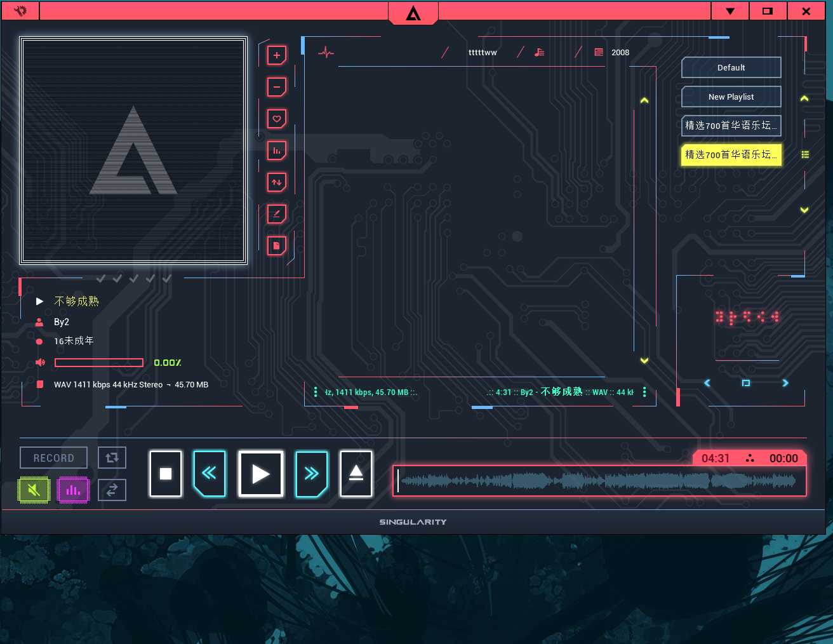Toggle the shuffle arrows button

point(112,490)
